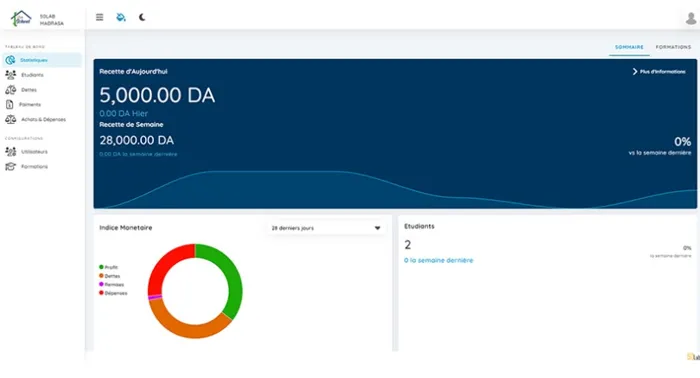Open Achats & Dépenses section

42,120
